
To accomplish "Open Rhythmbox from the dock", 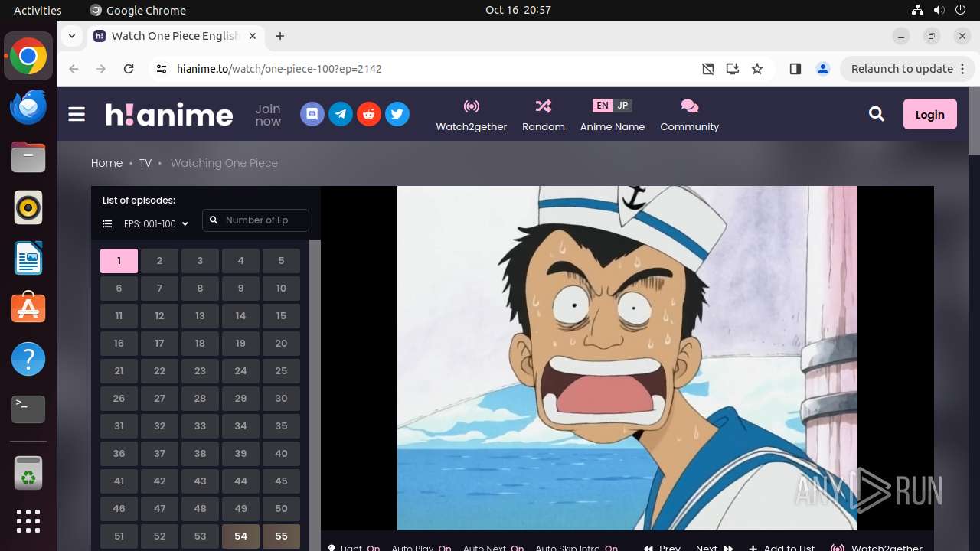I will tap(28, 207).
